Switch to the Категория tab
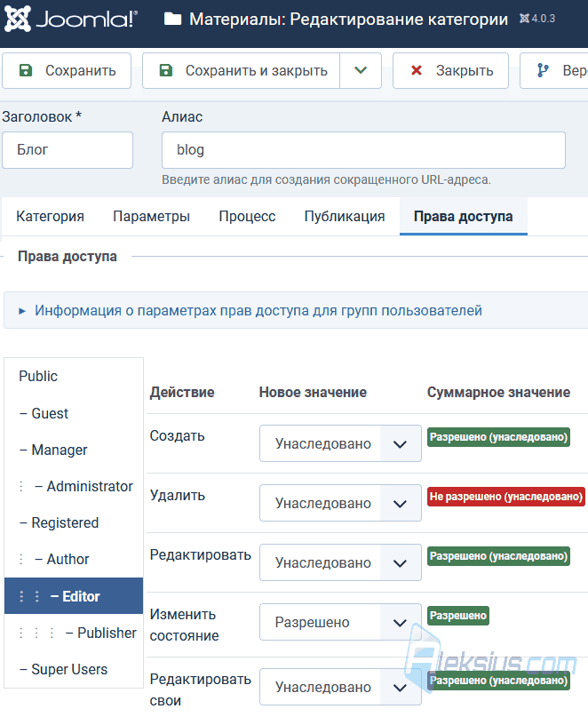588x717 pixels. (51, 216)
